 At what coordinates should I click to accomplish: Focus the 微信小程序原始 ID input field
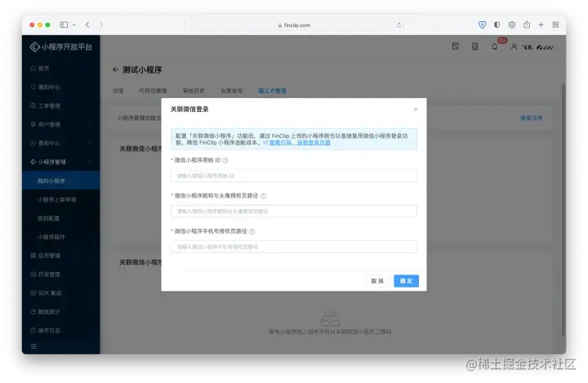(294, 176)
